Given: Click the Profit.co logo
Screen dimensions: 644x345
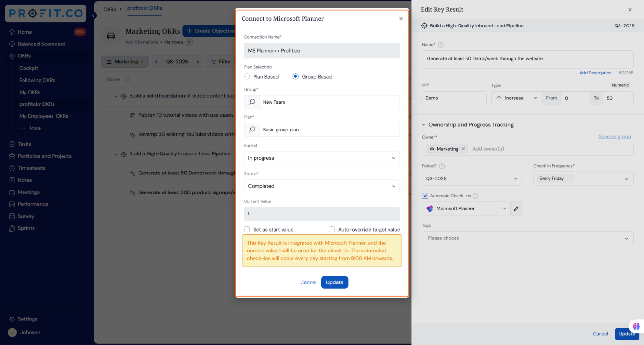Looking at the screenshot, I should [46, 13].
